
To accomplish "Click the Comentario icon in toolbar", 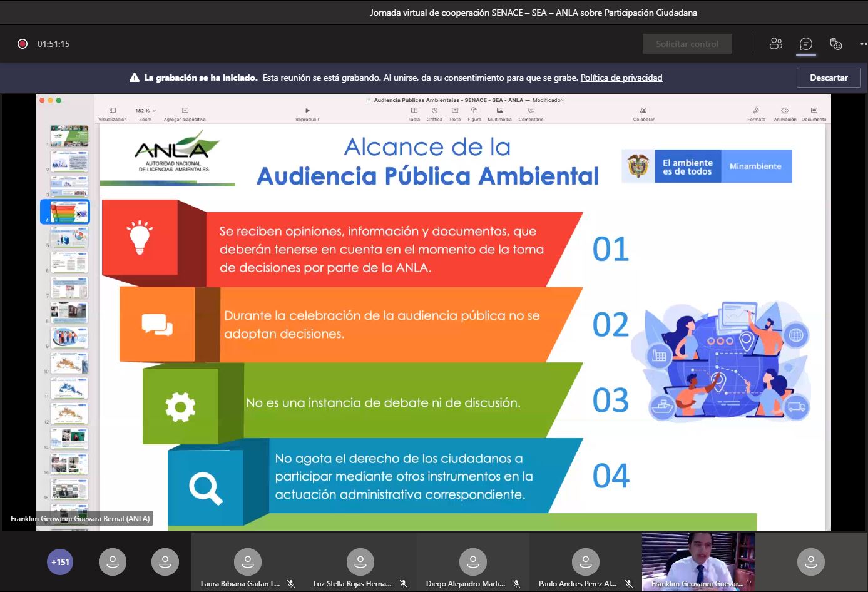I will tap(531, 111).
